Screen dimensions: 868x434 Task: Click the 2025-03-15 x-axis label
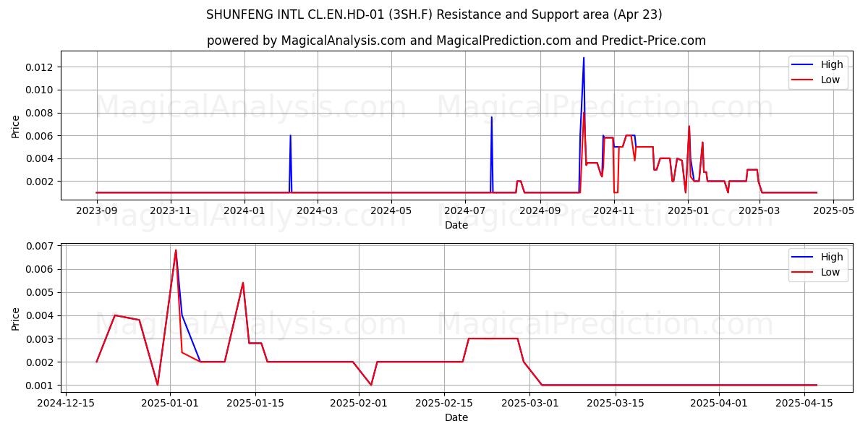coord(616,403)
